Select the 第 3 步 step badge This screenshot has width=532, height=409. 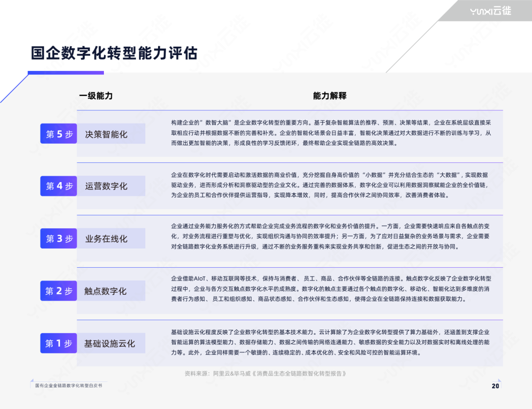point(59,238)
